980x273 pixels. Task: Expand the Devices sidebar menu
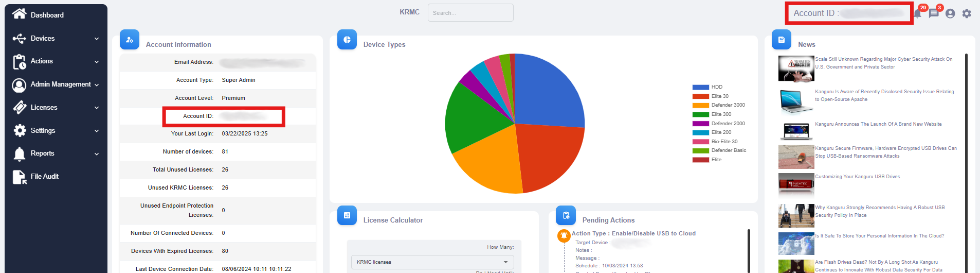pos(56,39)
